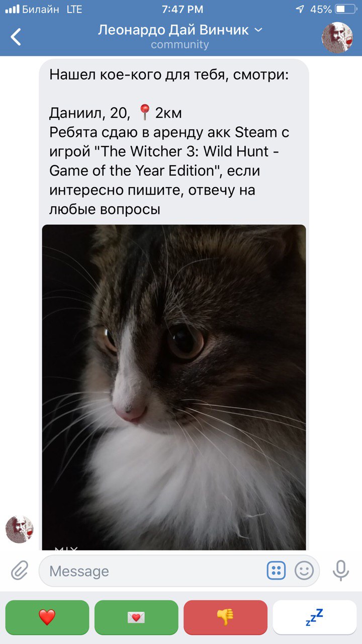Tap the sender avatar beside the message
The image size is (362, 644).
coord(19,529)
